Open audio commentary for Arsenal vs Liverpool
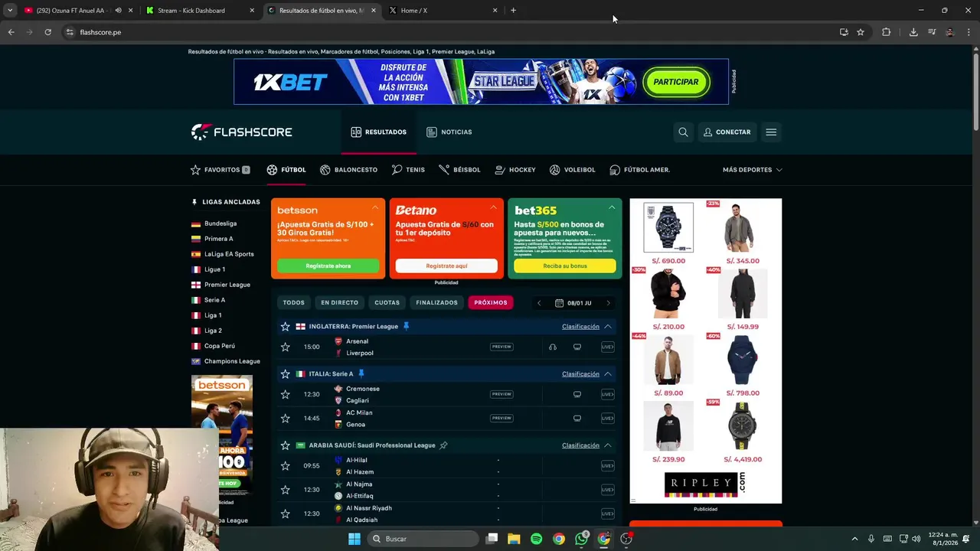This screenshot has height=551, width=980. [x=553, y=347]
